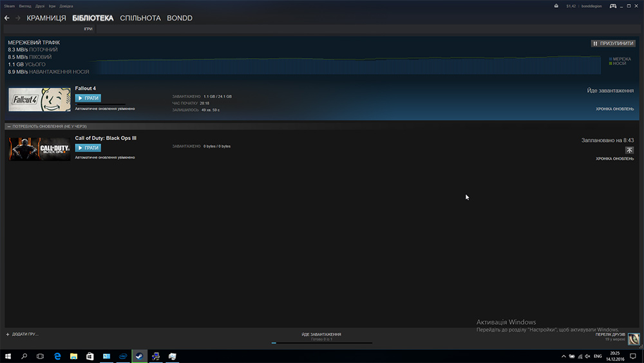Open network status tray icon
Viewport: 644px width, 363px height.
point(580,357)
